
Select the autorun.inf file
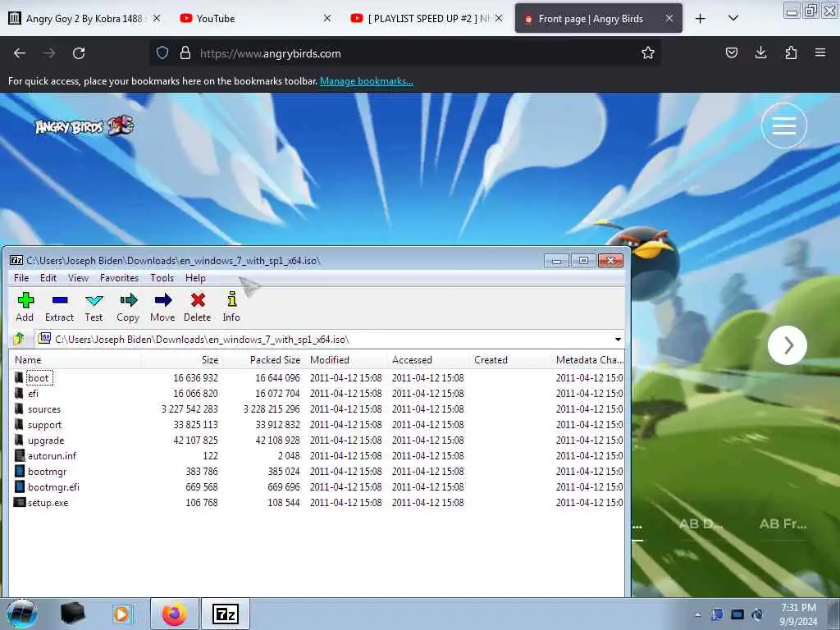click(x=52, y=456)
